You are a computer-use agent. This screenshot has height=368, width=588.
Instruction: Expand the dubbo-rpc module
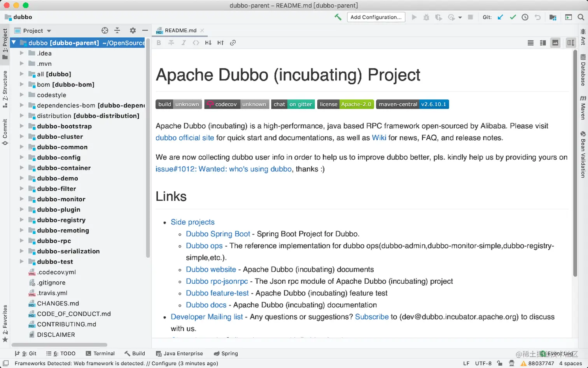[22, 241]
